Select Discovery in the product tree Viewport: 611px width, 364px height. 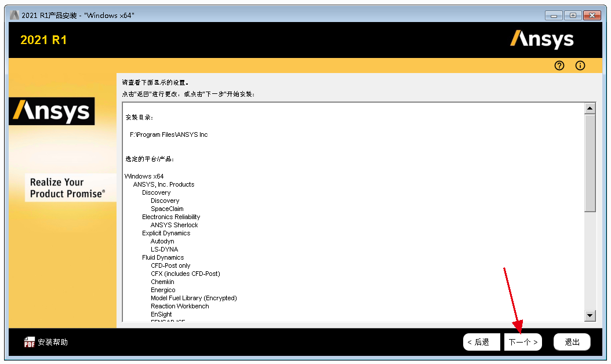pyautogui.click(x=165, y=201)
